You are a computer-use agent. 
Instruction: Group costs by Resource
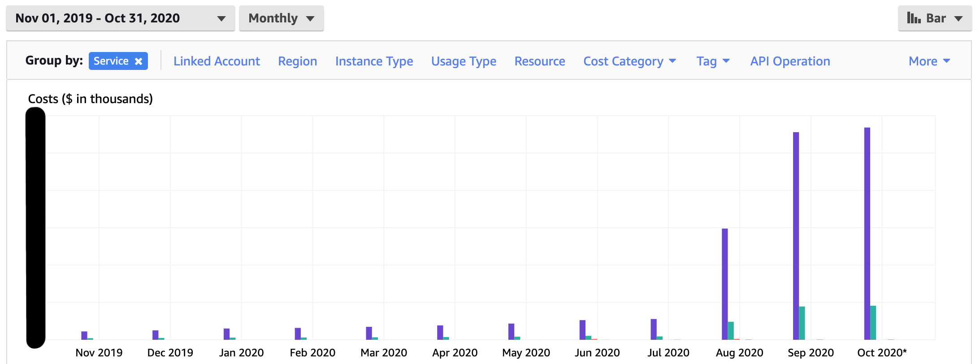coord(539,61)
